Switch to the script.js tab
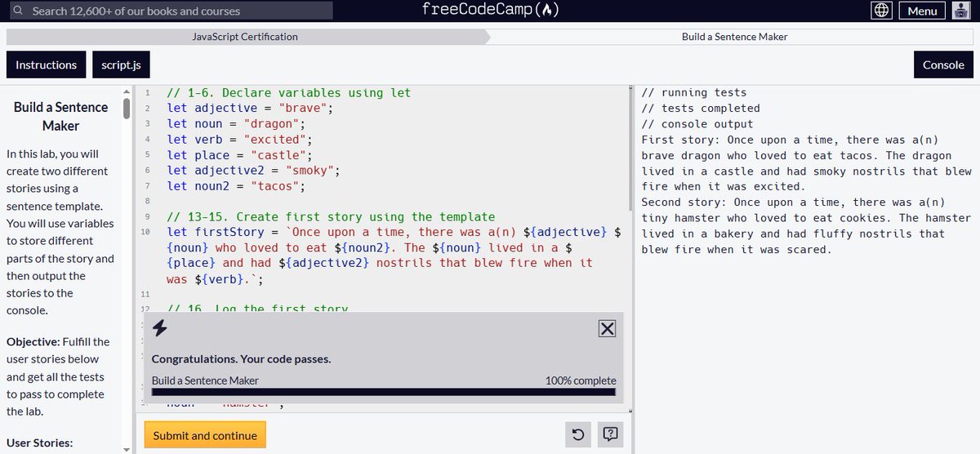The height and width of the screenshot is (454, 980). coord(121,65)
